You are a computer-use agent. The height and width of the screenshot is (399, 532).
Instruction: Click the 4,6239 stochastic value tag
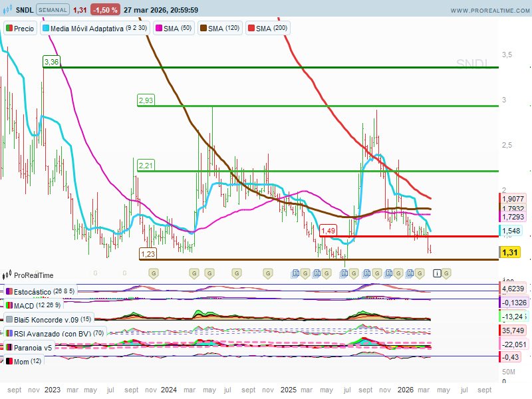[513, 289]
